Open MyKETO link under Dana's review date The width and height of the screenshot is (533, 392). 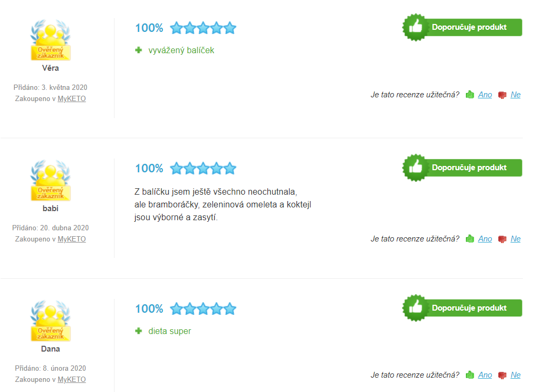tap(72, 379)
